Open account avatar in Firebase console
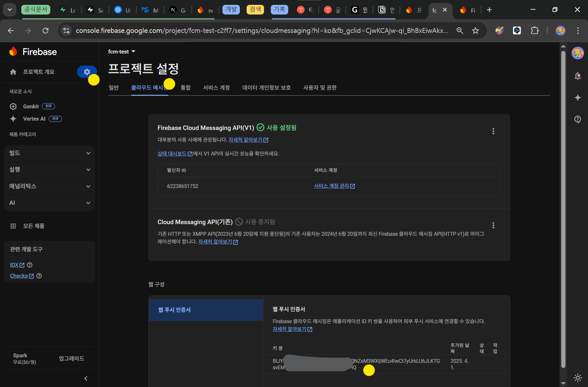Viewport: 588px width, 387px height. coord(578,53)
